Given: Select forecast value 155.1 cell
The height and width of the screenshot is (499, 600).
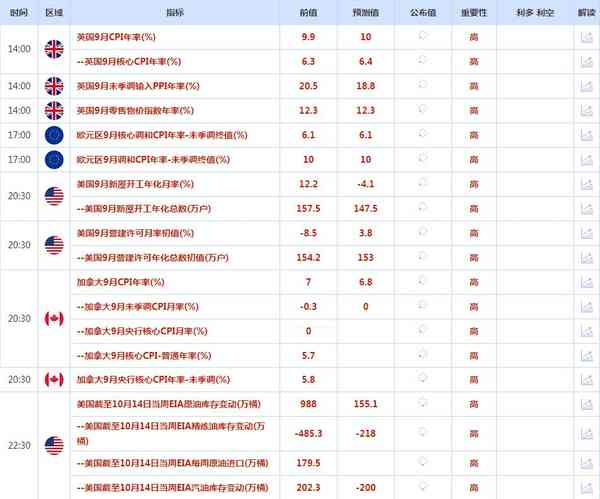Looking at the screenshot, I should pyautogui.click(x=365, y=404).
